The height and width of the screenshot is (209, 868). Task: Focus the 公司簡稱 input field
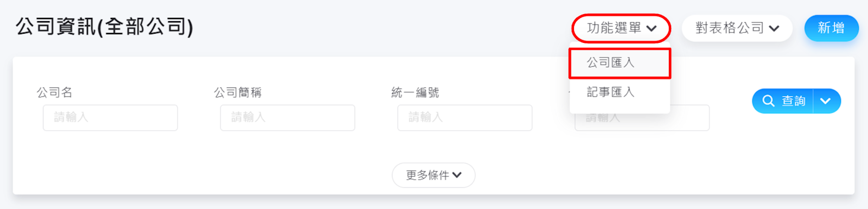point(288,118)
